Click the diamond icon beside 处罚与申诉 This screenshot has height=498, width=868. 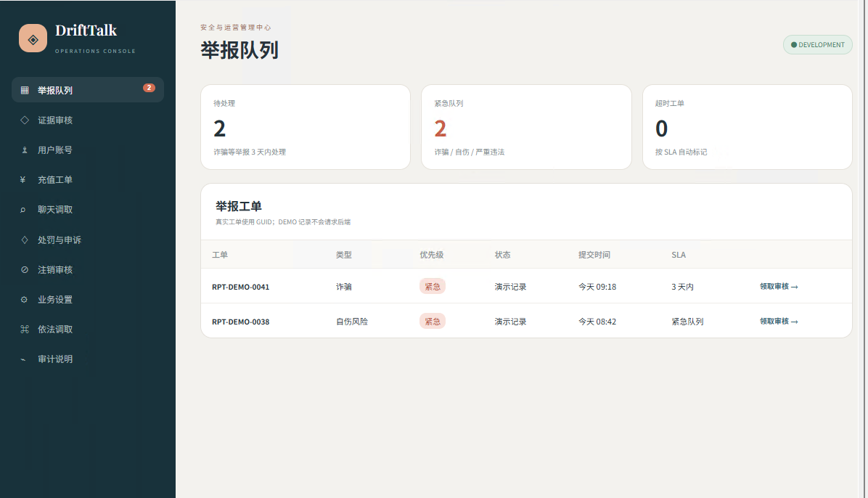click(25, 240)
